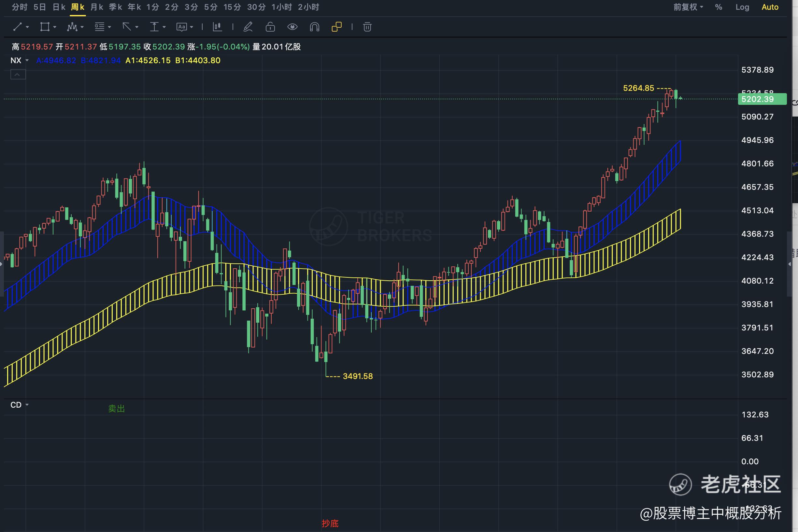Screen dimensions: 798x532
Task: Click the 5202.39 current price label
Action: [762, 99]
